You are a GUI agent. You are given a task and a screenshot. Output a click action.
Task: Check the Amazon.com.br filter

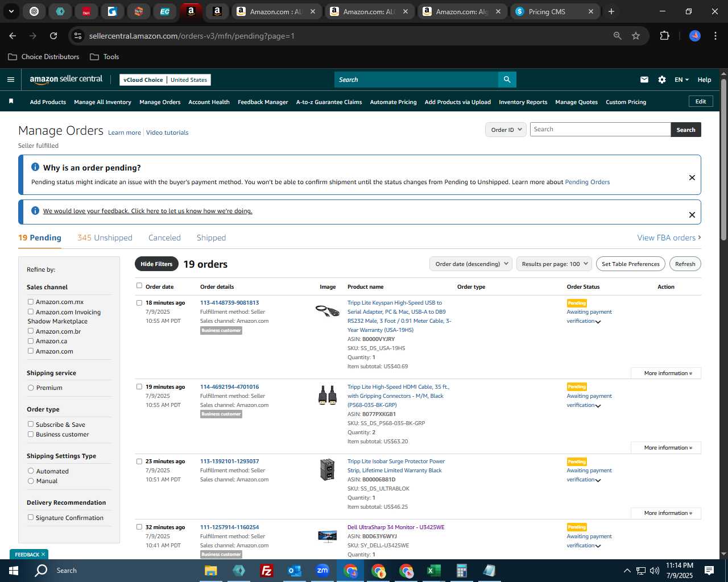coord(31,331)
